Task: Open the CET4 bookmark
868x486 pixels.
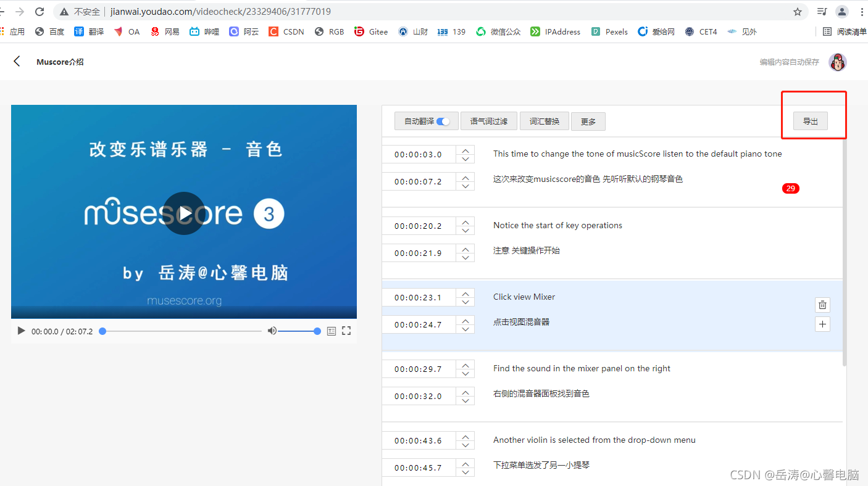Action: [x=701, y=31]
